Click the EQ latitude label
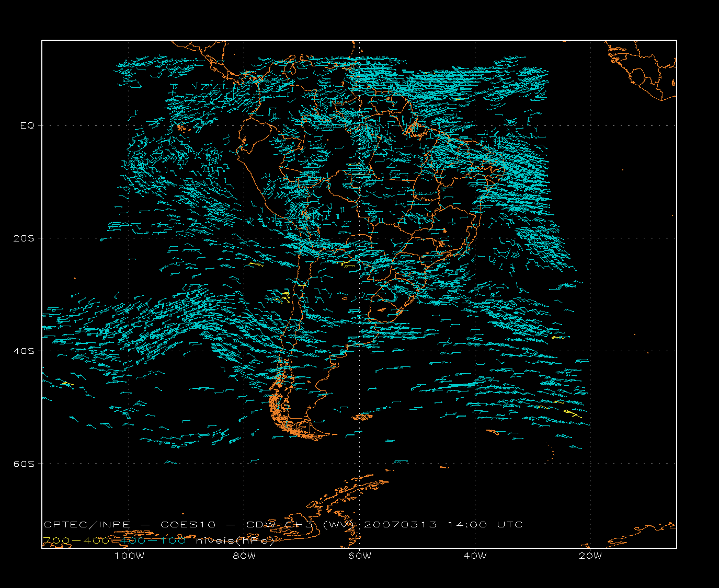This screenshot has width=719, height=588. pyautogui.click(x=27, y=125)
